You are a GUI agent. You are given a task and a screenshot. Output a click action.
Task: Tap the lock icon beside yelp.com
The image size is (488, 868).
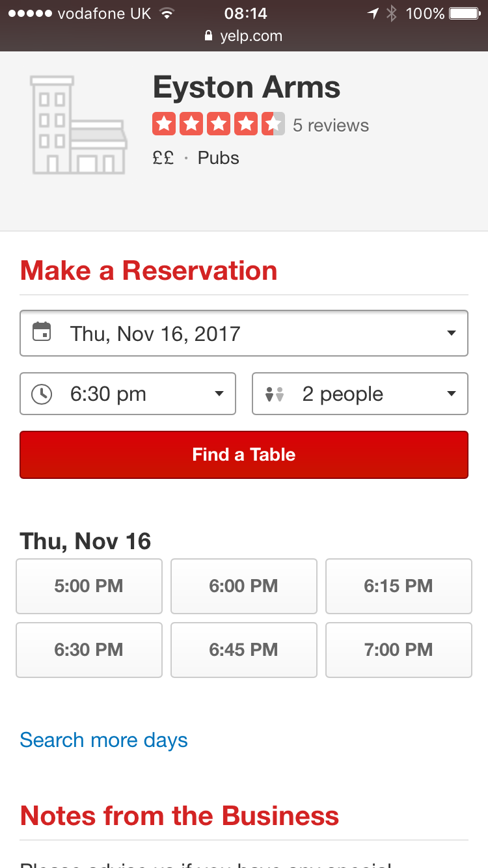pos(209,36)
